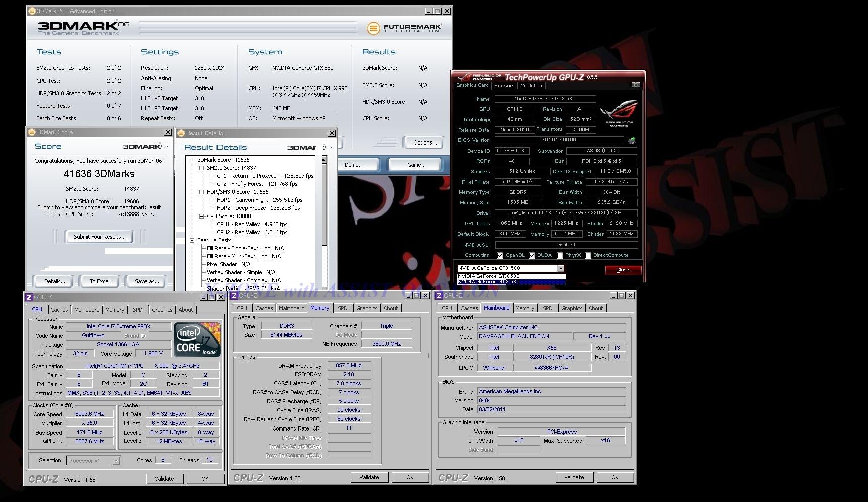Toggle the CUDA checkbox in GPU-Z
This screenshot has width=868, height=502.
(532, 256)
